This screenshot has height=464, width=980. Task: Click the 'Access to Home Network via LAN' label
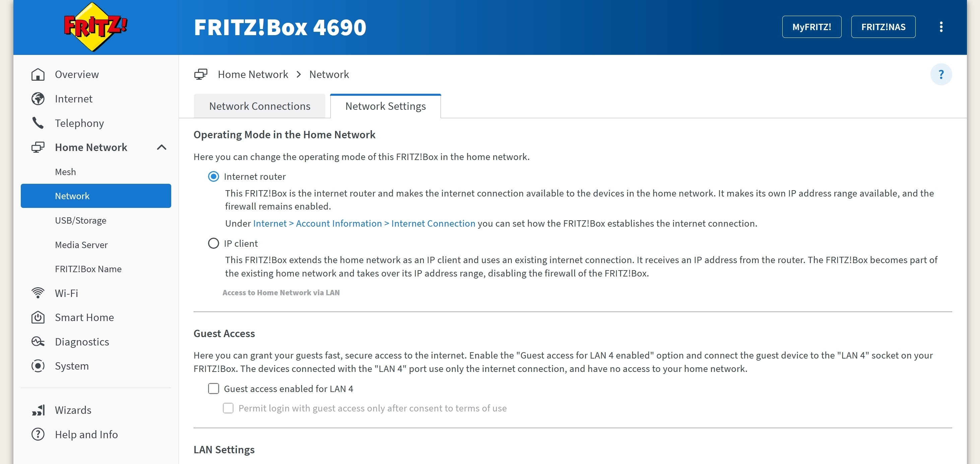click(x=281, y=293)
